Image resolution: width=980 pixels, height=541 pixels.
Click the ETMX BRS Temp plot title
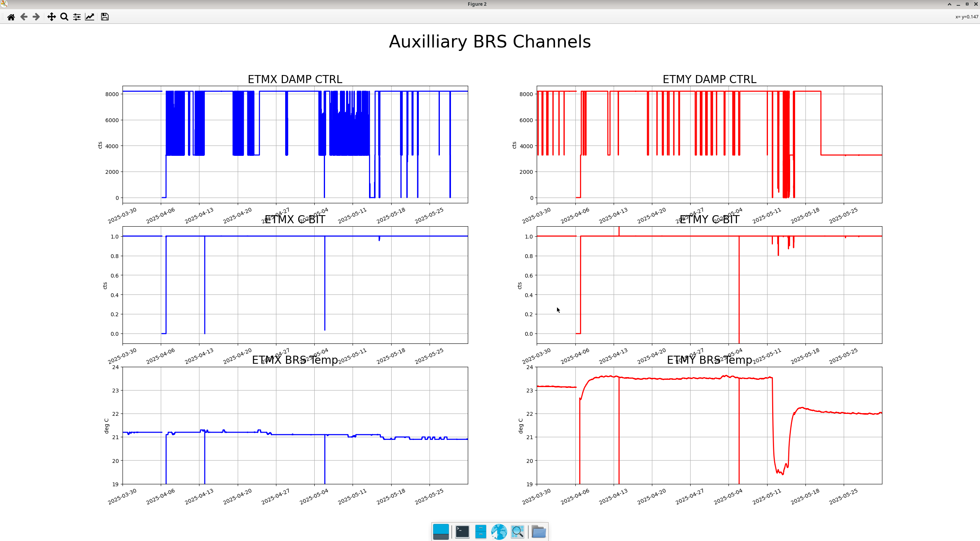click(295, 360)
